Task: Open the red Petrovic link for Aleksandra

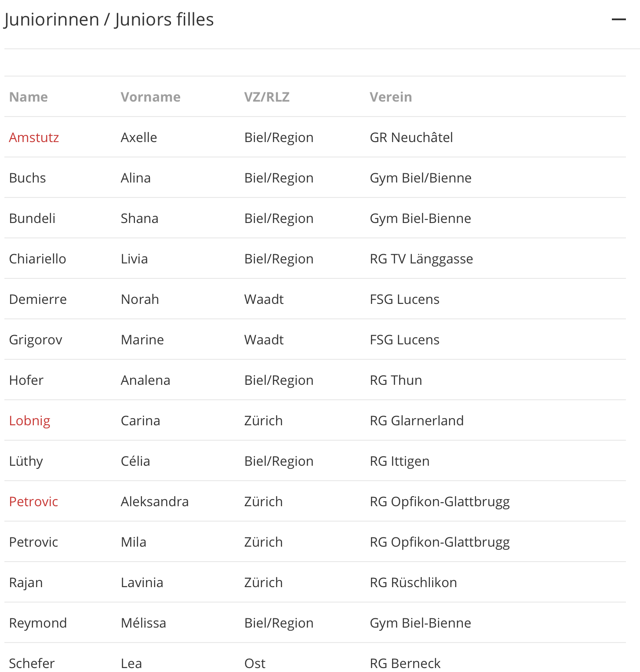Action: pos(33,501)
